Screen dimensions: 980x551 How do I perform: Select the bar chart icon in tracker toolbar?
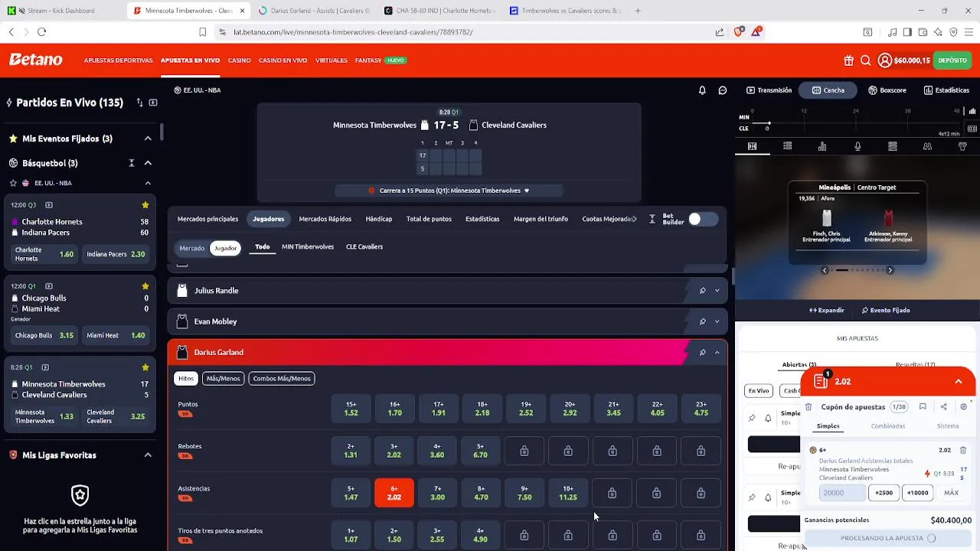pyautogui.click(x=822, y=146)
